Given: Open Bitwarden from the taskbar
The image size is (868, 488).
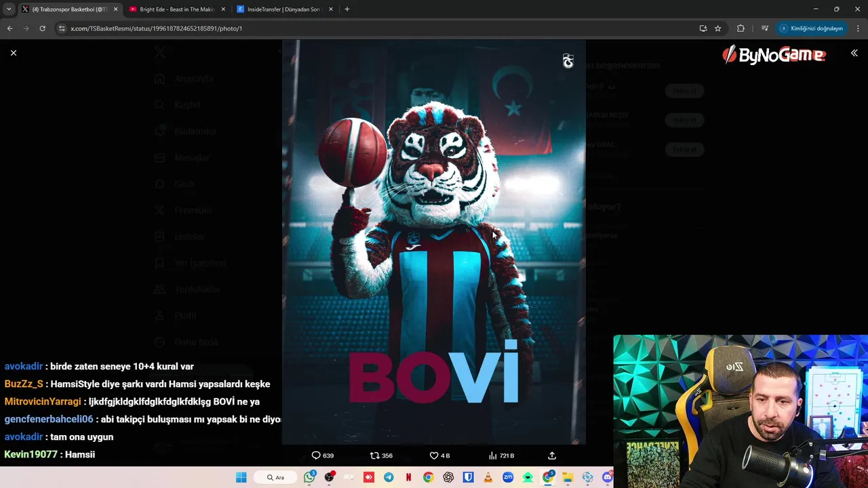Looking at the screenshot, I should tap(468, 477).
